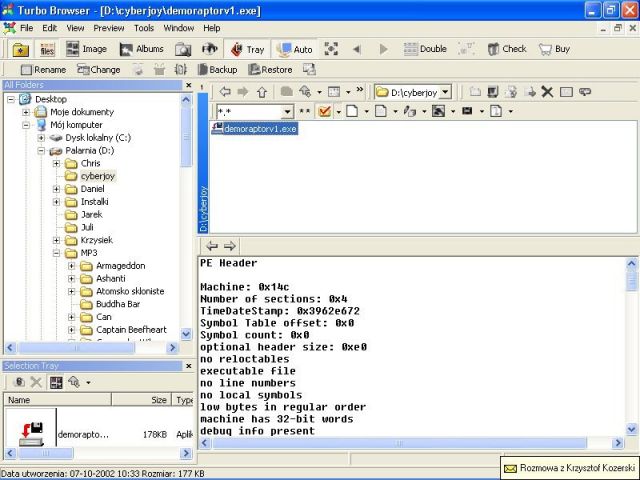Open the Tools menu
Viewport: 640px width, 480px height.
tap(144, 28)
